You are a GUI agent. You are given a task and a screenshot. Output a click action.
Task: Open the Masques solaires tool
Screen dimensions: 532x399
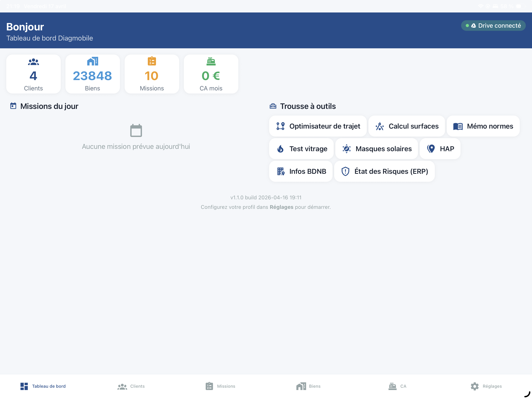pyautogui.click(x=376, y=149)
